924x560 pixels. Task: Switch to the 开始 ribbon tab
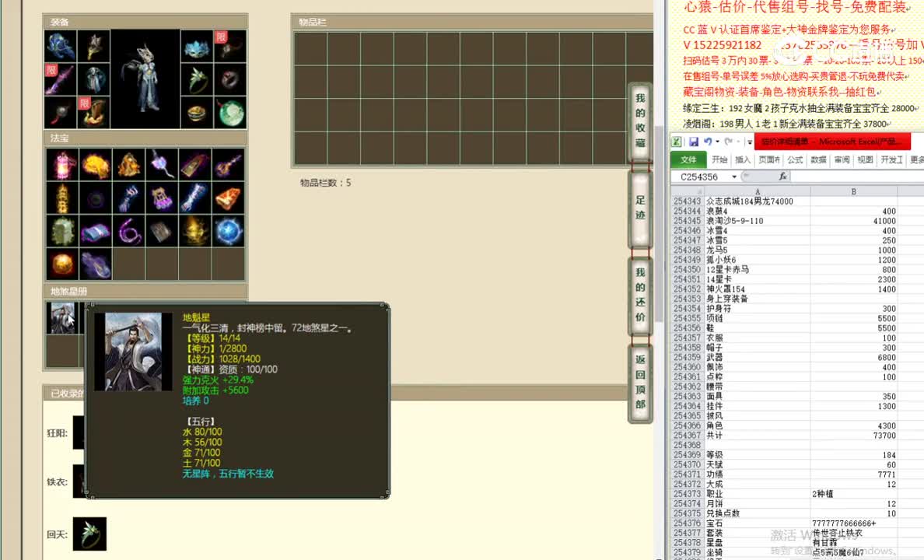(719, 159)
